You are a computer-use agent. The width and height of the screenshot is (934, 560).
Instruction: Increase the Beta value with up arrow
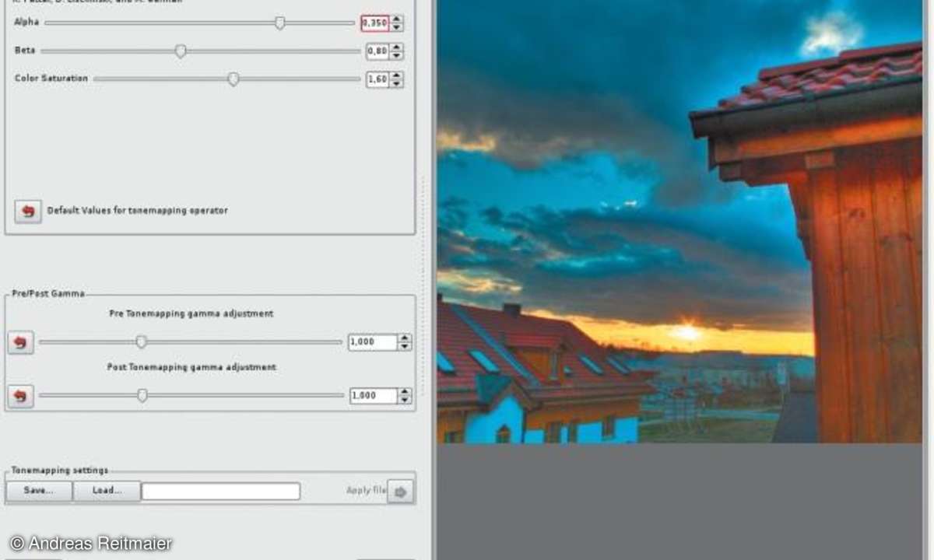(396, 47)
